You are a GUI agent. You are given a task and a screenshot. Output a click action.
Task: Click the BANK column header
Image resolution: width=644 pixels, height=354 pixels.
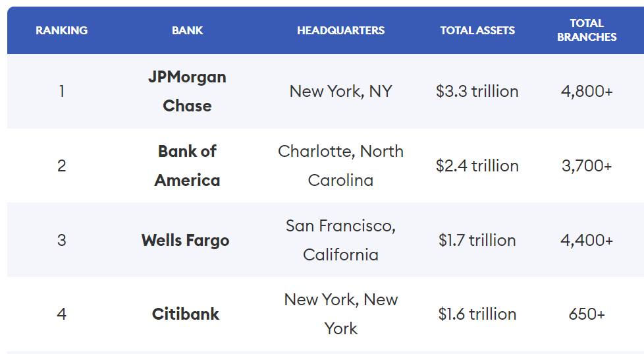coord(188,30)
